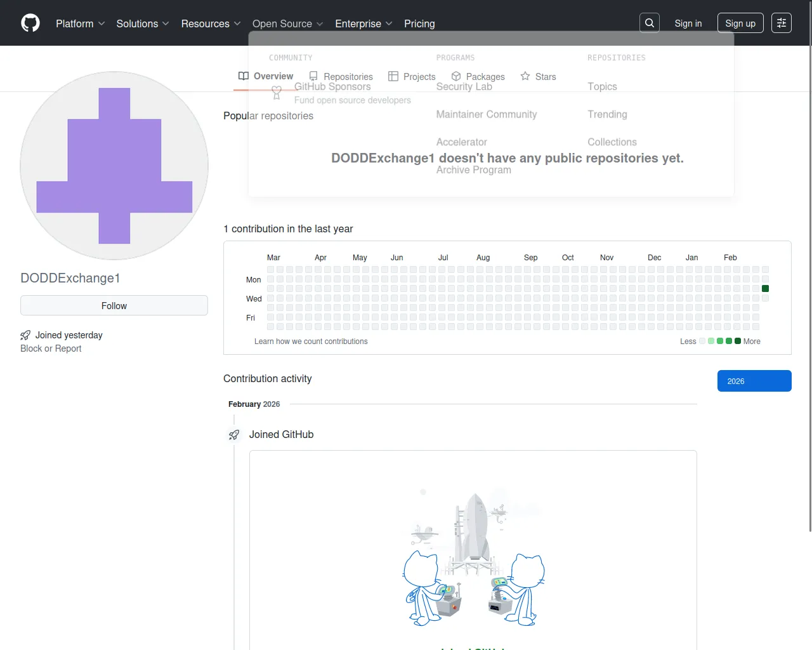This screenshot has width=812, height=650.
Task: Click the dark green contribution square
Action: 765,289
